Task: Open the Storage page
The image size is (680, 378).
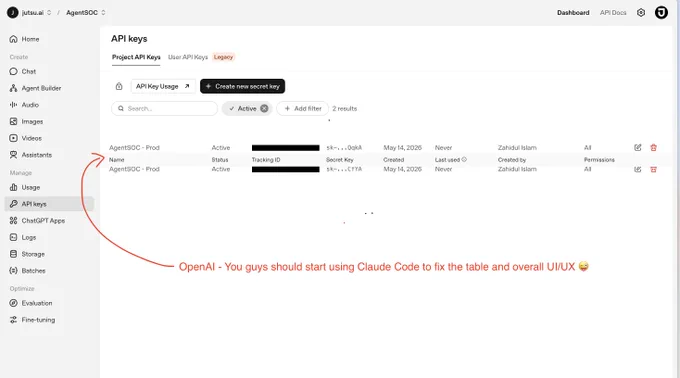Action: (27, 254)
